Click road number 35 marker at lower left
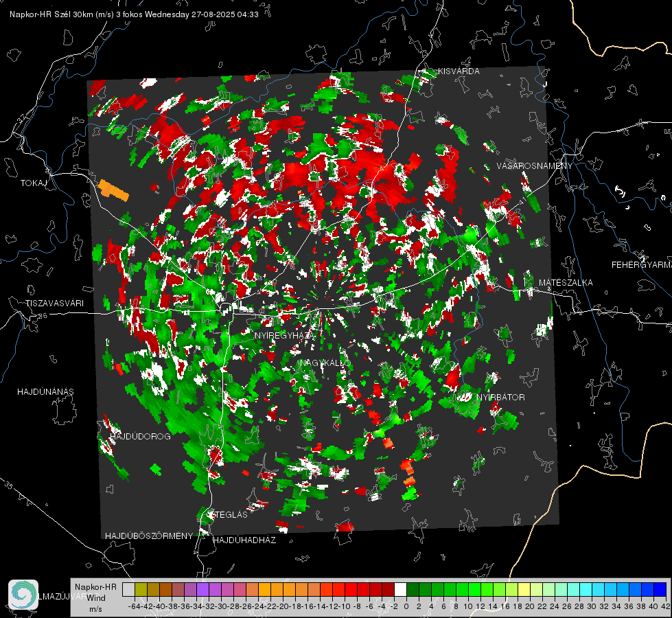The image size is (672, 618). [9, 485]
